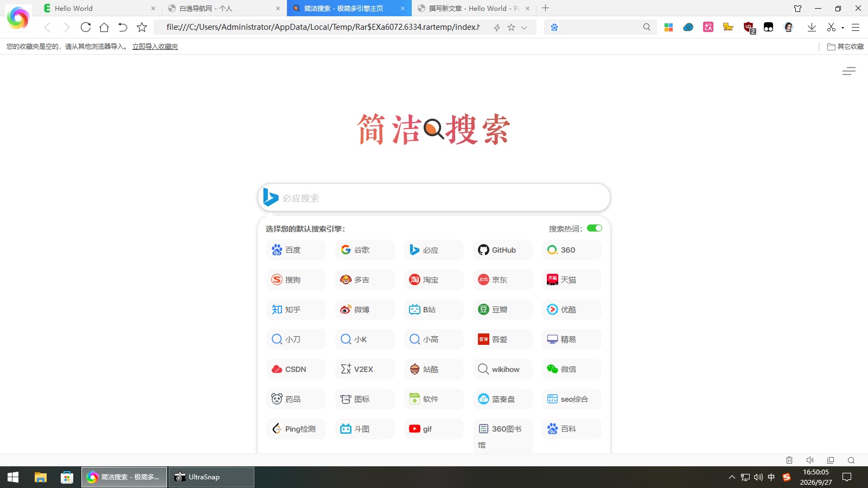Image resolution: width=868 pixels, height=488 pixels.
Task: Pick the 多吉 search engine
Action: point(365,280)
